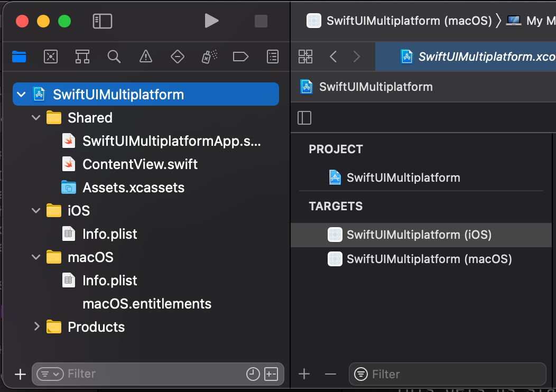The height and width of the screenshot is (392, 556).
Task: Expand the Products folder
Action: point(36,326)
